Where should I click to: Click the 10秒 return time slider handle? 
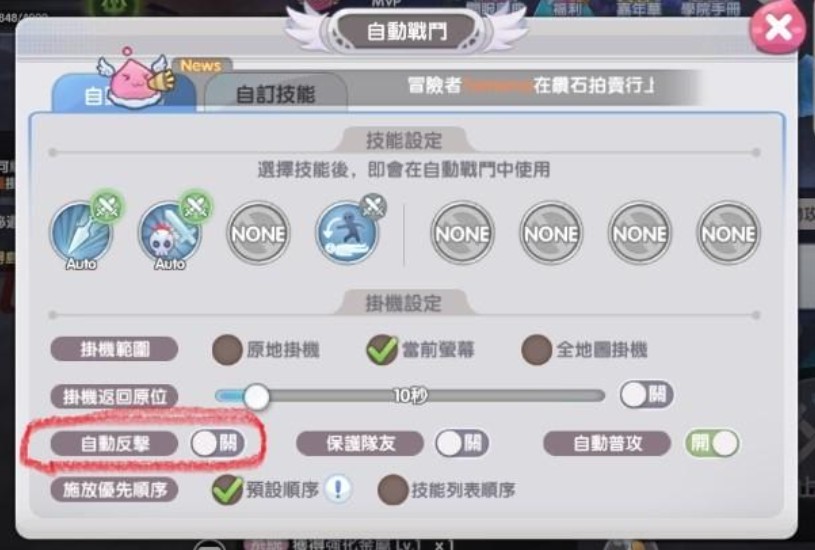[x=256, y=397]
